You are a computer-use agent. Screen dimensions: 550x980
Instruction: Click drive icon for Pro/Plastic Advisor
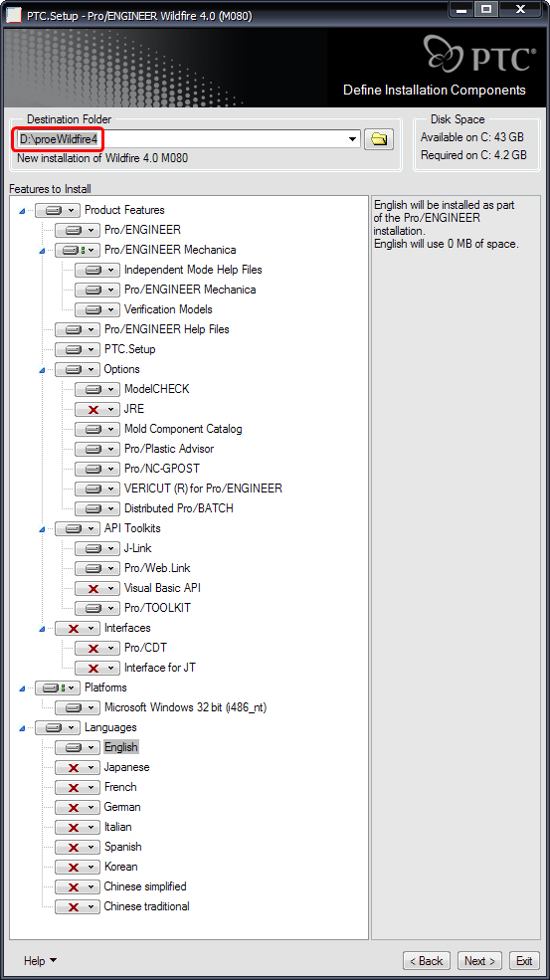92,449
